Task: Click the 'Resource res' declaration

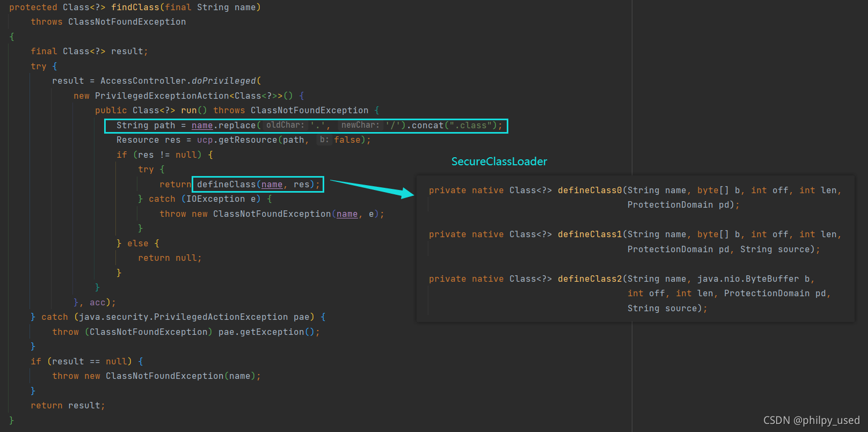Action: point(148,140)
